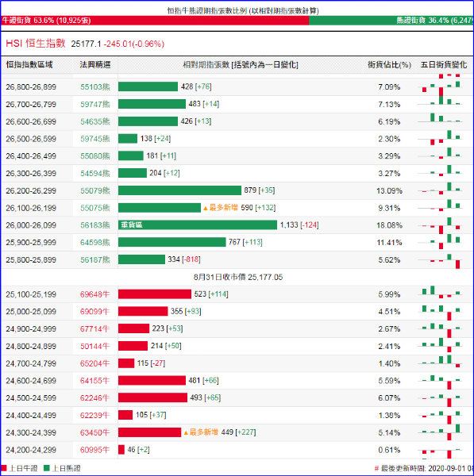Click the red 牛證街貨 63.6% ratio bar
The width and height of the screenshot is (474, 476).
point(155,21)
